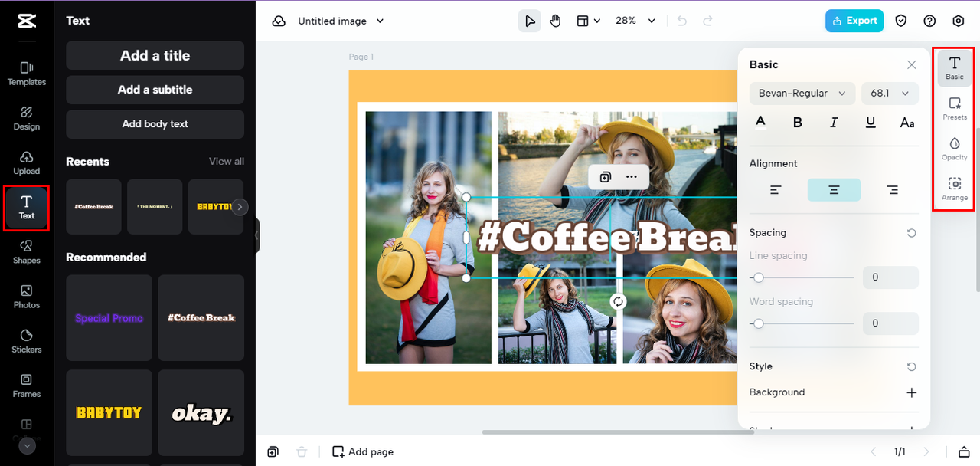Switch to the Presets tab
Viewport: 980px width, 466px height.
tap(955, 109)
